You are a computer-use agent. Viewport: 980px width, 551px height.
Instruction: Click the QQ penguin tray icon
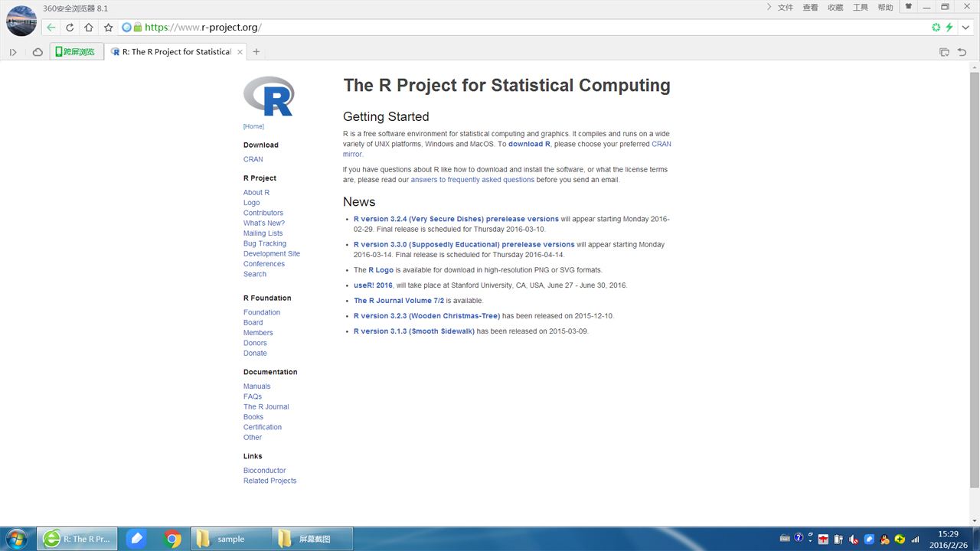(x=886, y=539)
